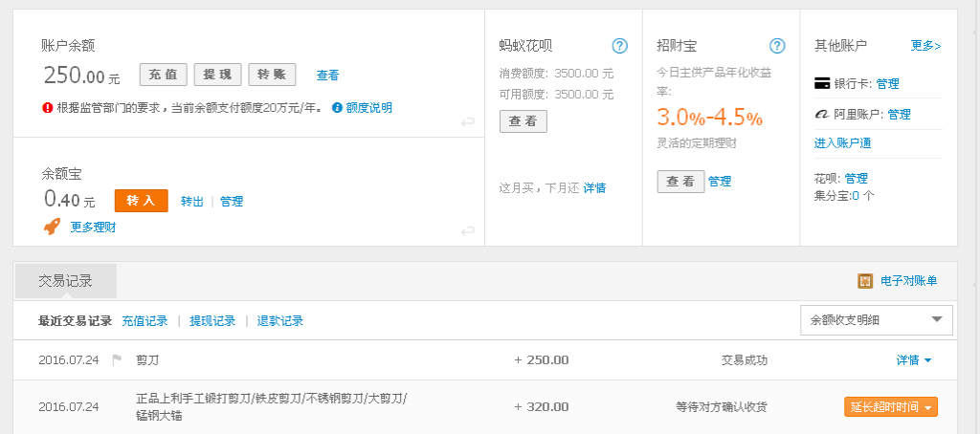The width and height of the screenshot is (980, 434).
Task: Switch to the 充值记录 tab
Action: (x=145, y=321)
